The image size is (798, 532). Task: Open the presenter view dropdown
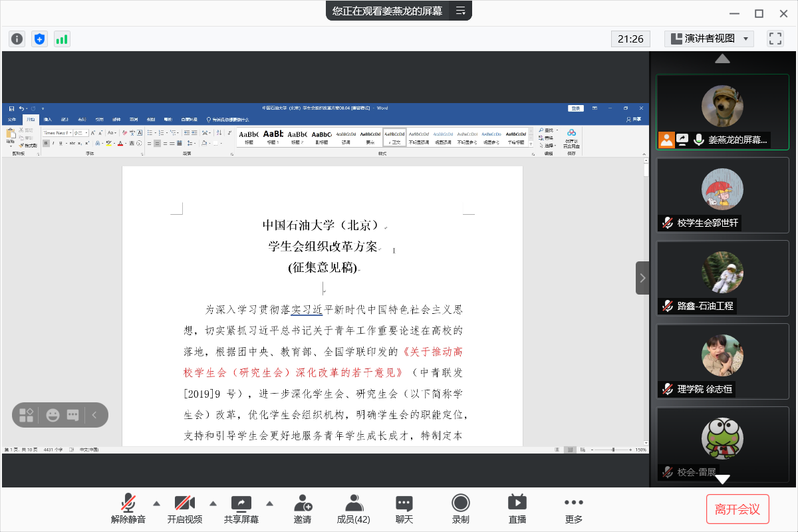tap(709, 39)
